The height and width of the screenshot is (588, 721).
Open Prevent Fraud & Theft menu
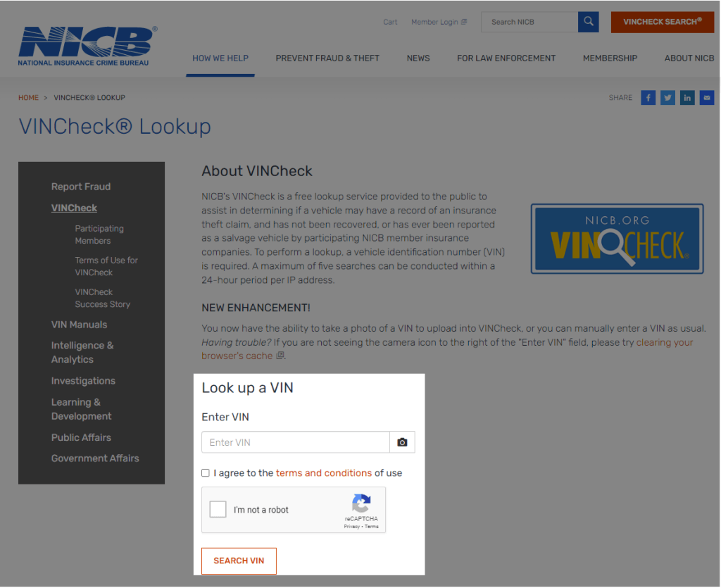click(327, 58)
